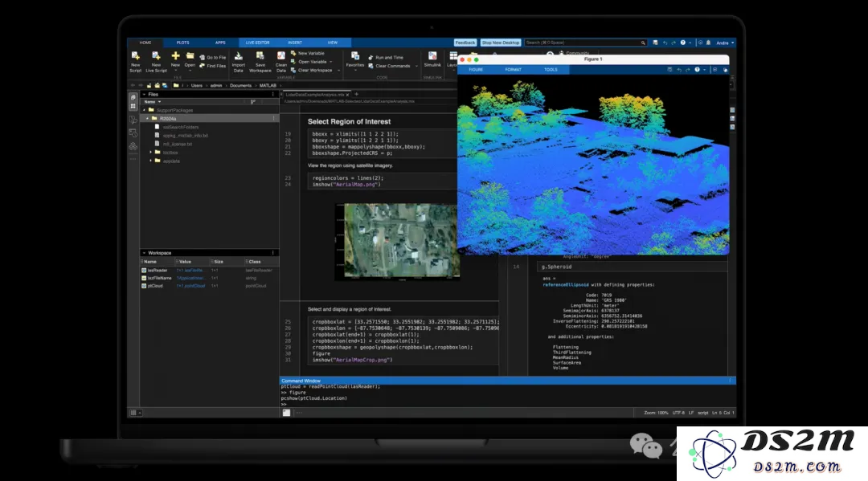This screenshot has width=868, height=481.
Task: Switch to the PLOTS tab
Action: point(182,43)
